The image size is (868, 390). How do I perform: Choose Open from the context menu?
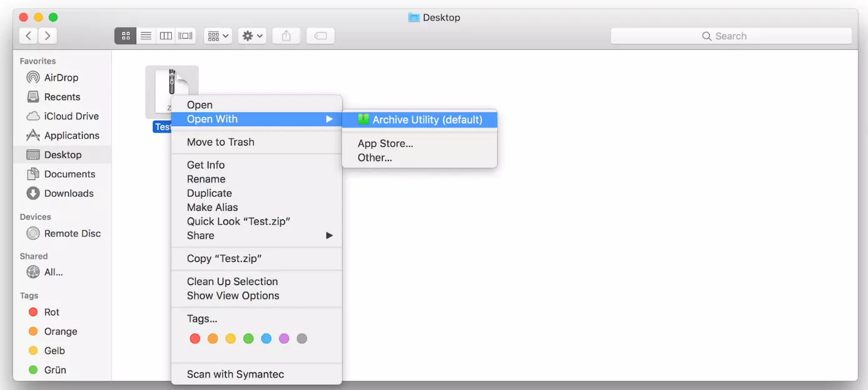pos(256,105)
